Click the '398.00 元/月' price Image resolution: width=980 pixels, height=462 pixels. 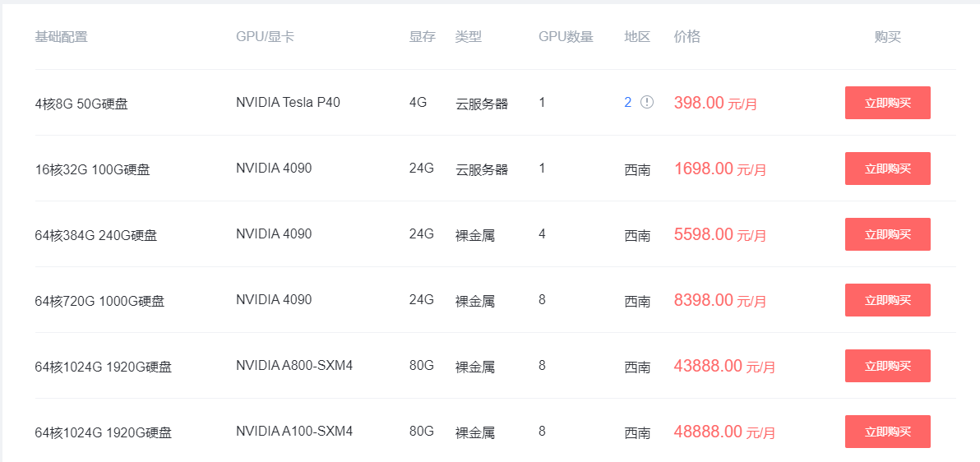pos(715,103)
